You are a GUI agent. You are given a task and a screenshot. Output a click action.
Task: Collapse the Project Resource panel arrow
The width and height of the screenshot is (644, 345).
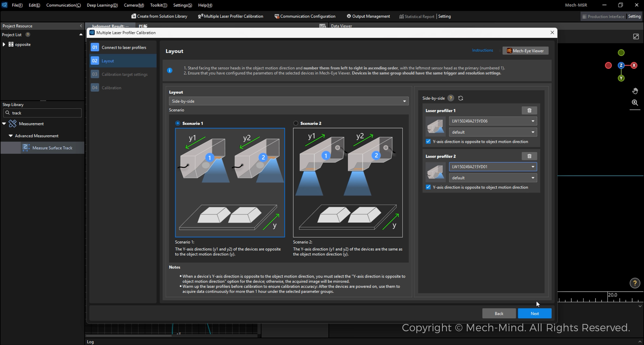[81, 26]
